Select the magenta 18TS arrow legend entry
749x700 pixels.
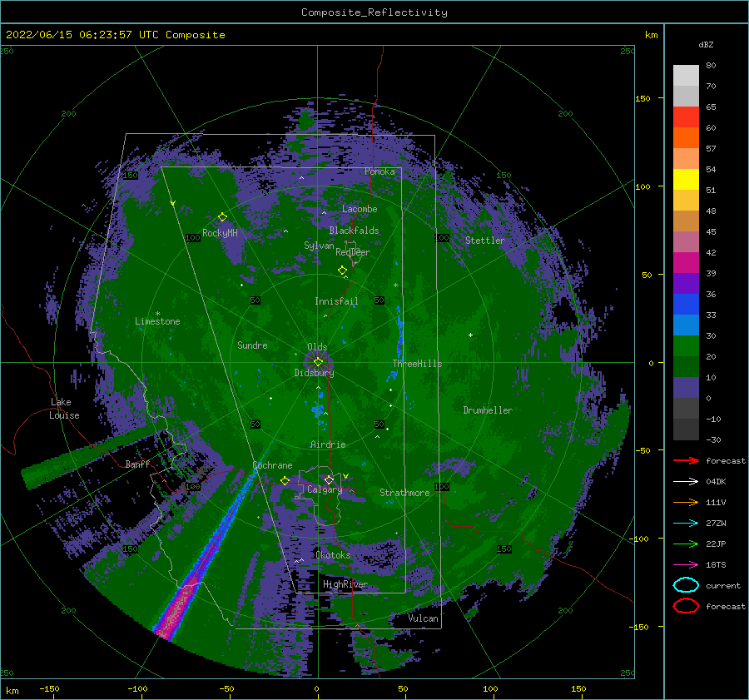point(686,565)
